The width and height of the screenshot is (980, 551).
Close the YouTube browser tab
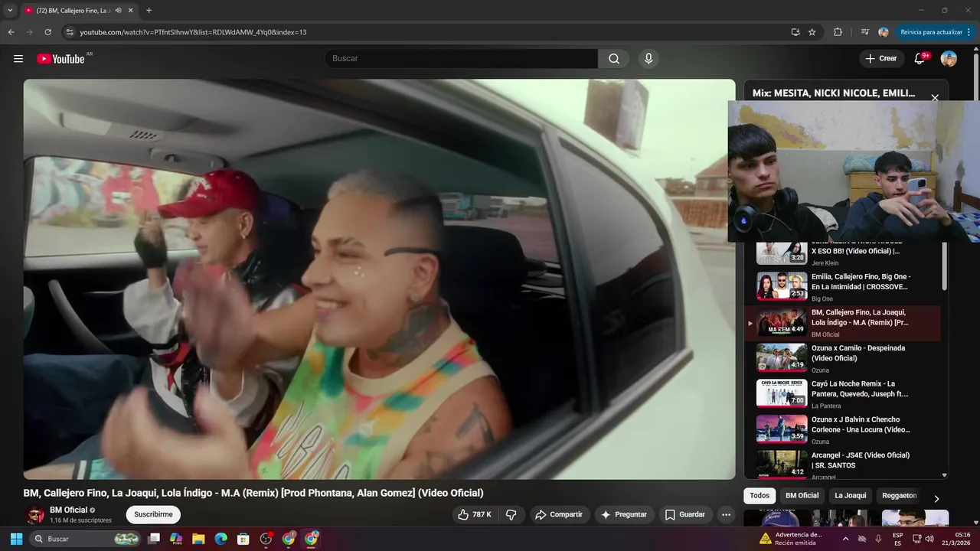[130, 11]
